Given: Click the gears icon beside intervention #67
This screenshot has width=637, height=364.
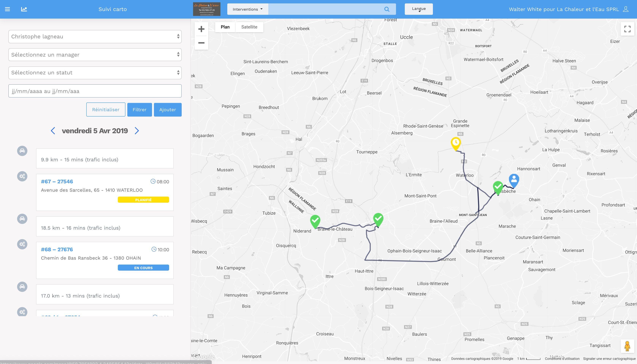Looking at the screenshot, I should (22, 176).
